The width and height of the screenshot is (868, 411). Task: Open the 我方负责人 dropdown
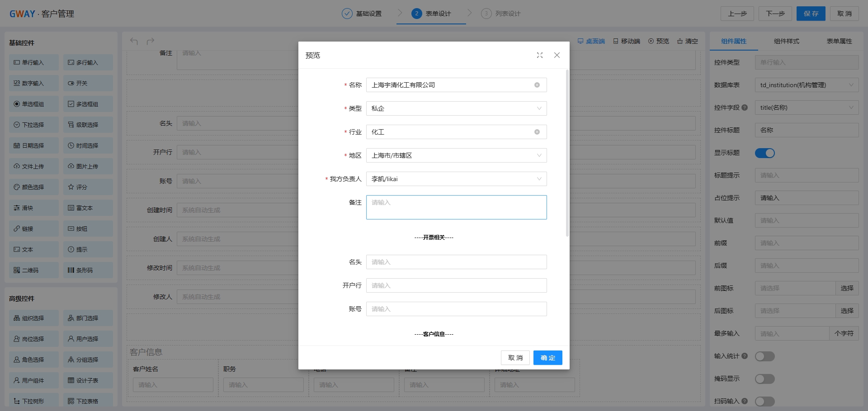point(456,179)
